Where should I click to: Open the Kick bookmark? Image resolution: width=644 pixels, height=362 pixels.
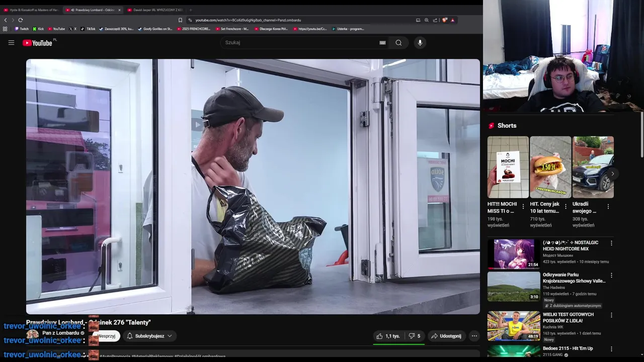coord(38,29)
